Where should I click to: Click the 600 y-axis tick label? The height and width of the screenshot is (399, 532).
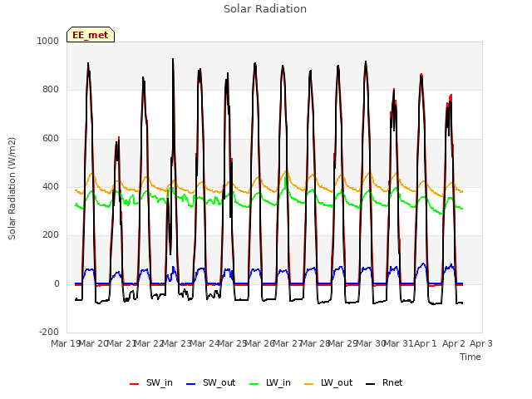pos(51,139)
